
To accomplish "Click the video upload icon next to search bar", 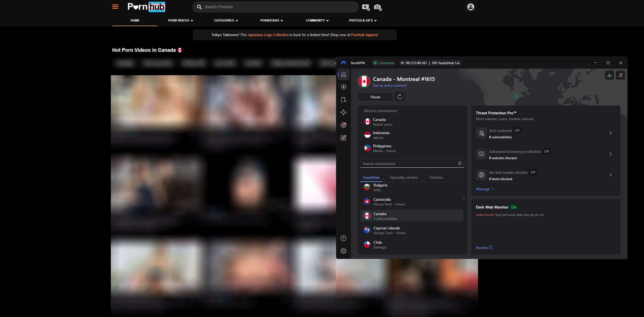I will click(366, 7).
